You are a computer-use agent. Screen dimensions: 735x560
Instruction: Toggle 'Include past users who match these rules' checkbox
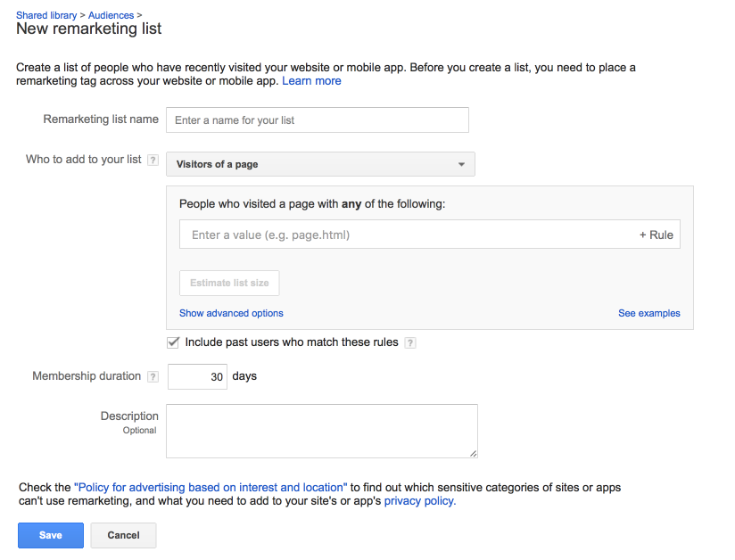[174, 342]
